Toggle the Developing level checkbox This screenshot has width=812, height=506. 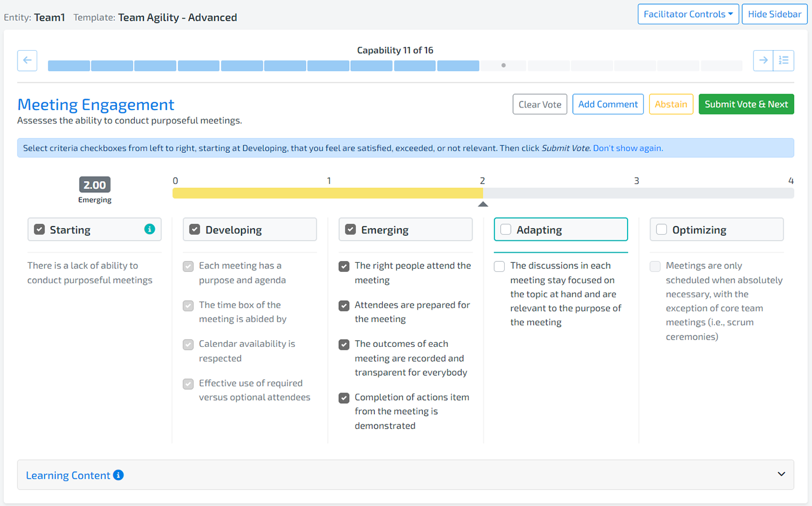click(195, 230)
